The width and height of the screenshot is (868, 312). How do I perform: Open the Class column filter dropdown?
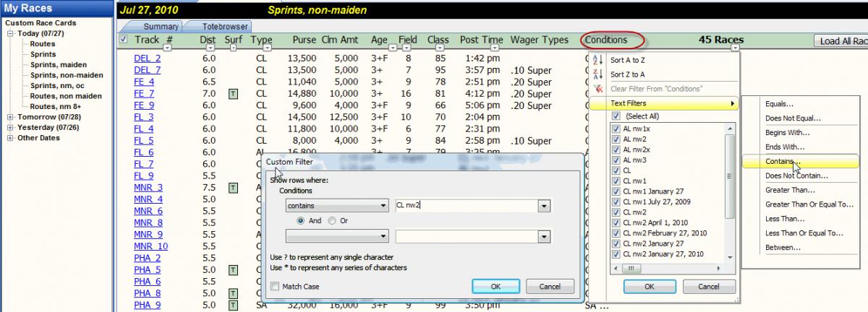pos(438,48)
